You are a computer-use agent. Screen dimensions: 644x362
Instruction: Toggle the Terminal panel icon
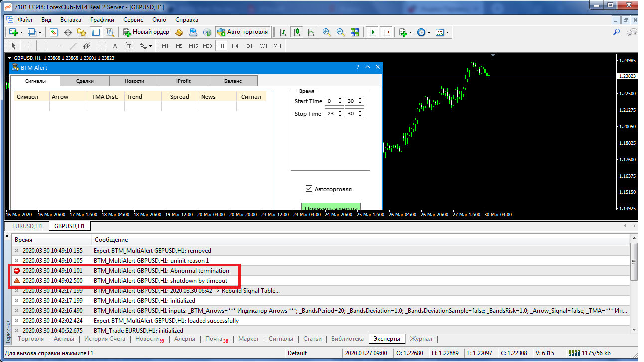point(95,32)
